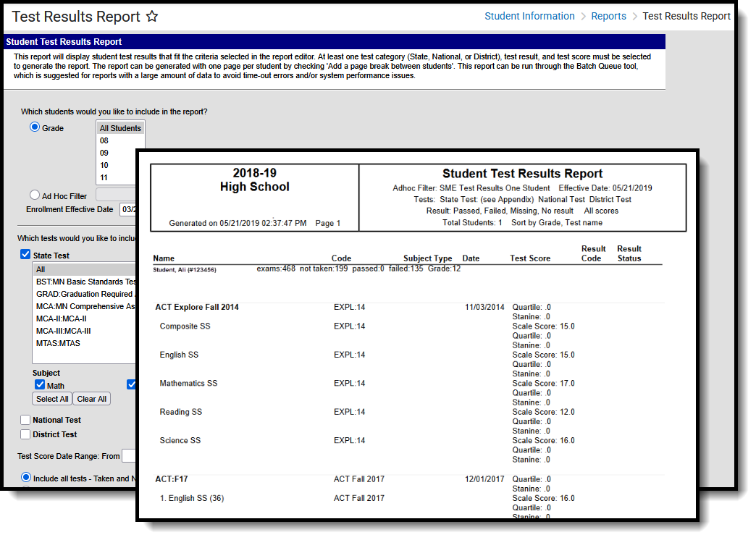The width and height of the screenshot is (756, 540).
Task: Toggle the Math subject checkbox
Action: click(x=40, y=385)
